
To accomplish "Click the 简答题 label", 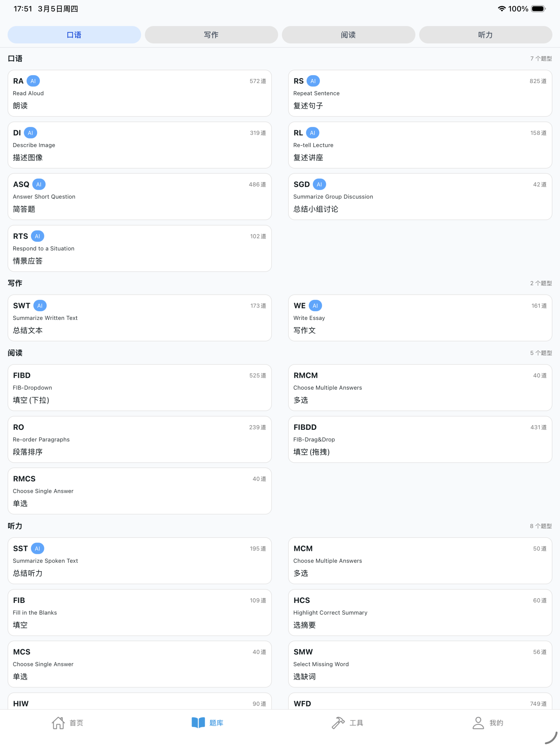I will (24, 209).
